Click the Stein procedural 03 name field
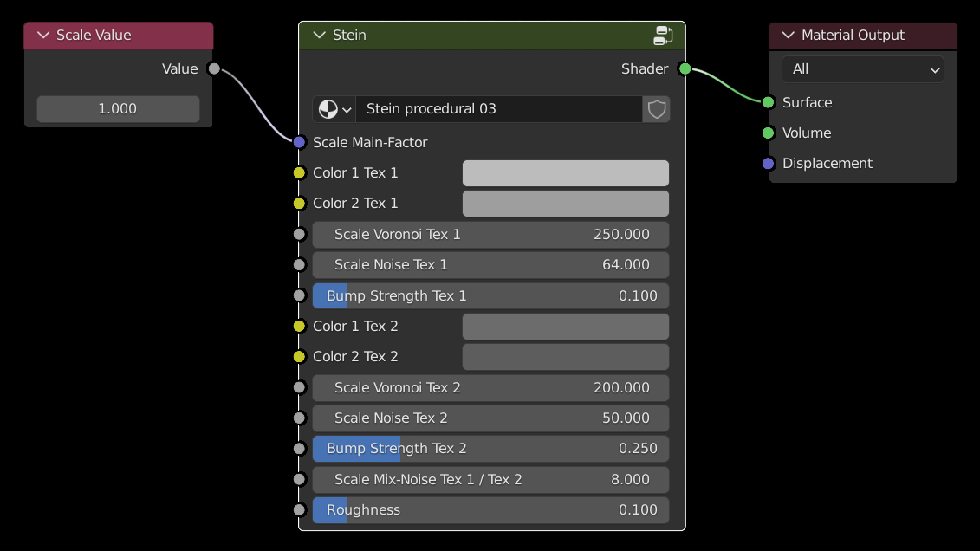Screen dimensions: 980x551 [x=498, y=109]
